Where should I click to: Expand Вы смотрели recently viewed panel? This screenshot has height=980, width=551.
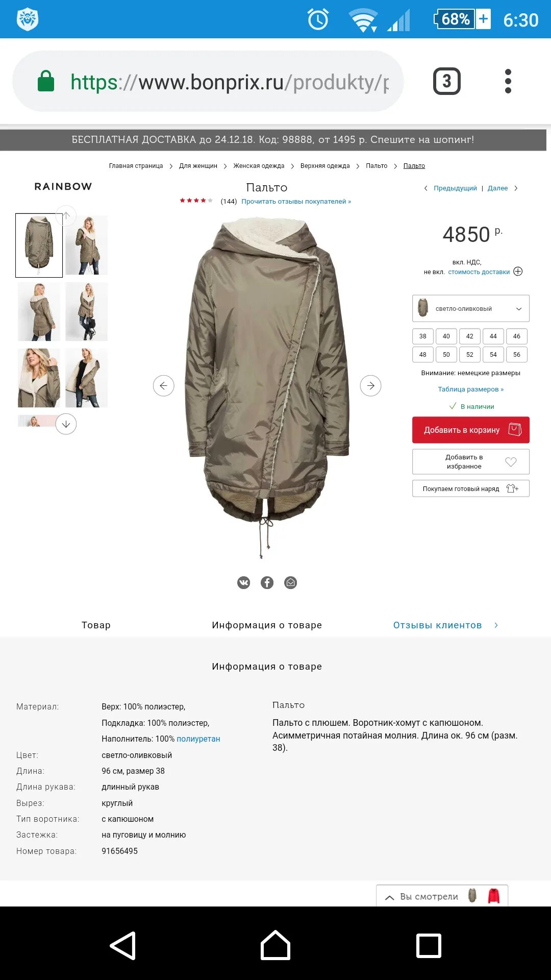point(442,896)
